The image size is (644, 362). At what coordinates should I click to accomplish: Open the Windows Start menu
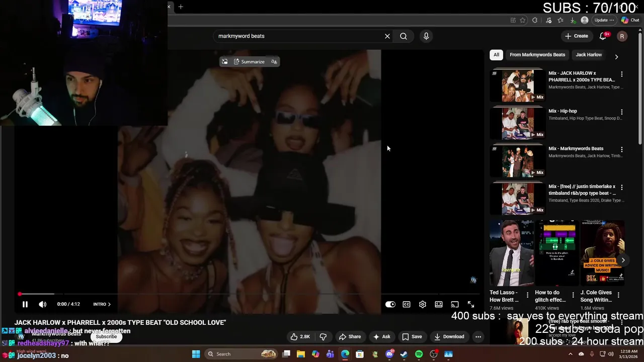point(196,354)
